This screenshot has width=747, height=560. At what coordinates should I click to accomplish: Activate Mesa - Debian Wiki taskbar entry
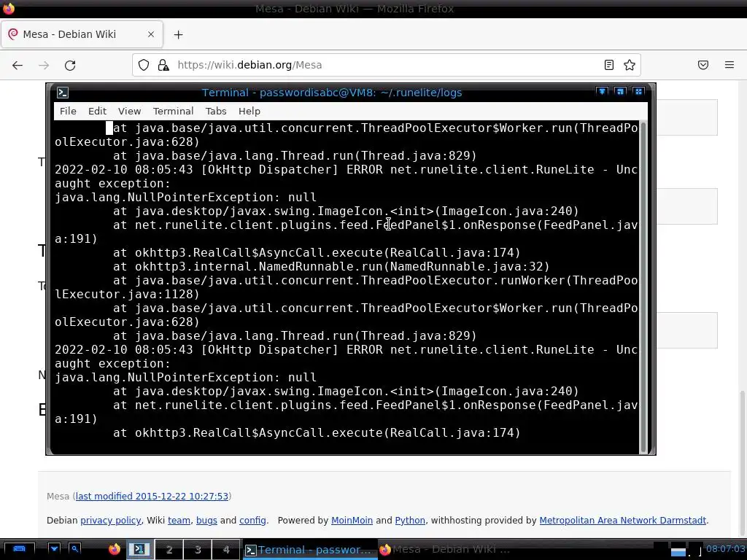point(446,550)
